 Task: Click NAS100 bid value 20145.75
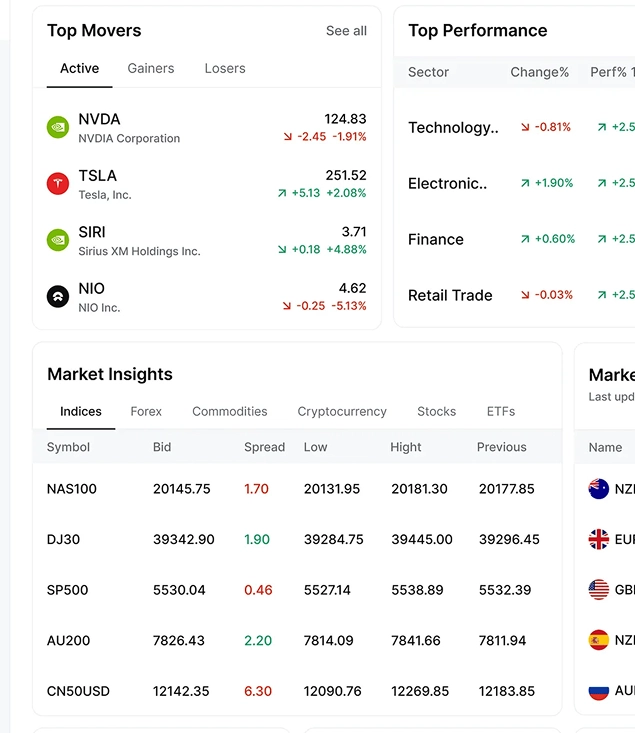coord(181,489)
